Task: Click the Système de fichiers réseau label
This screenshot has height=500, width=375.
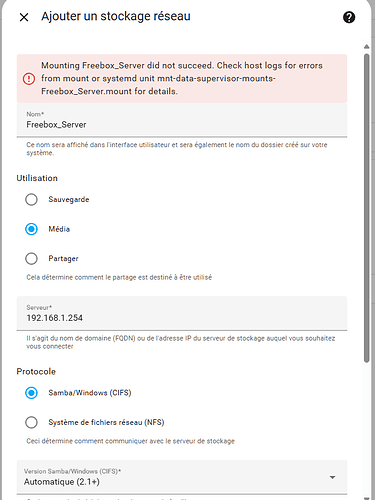Action: (x=106, y=422)
